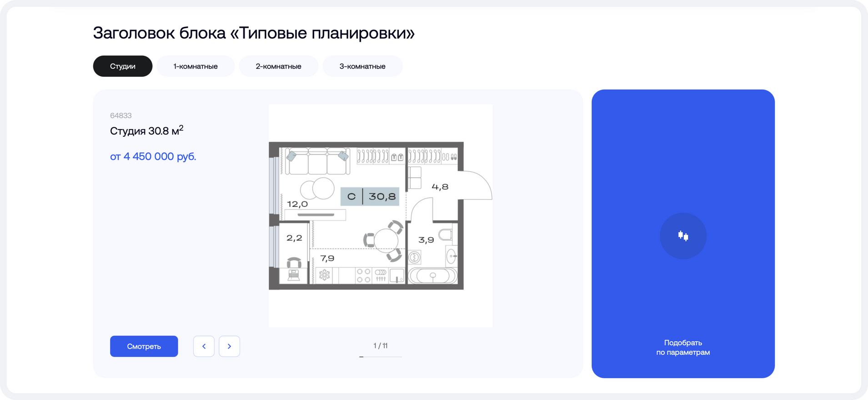
Task: Go to the next layout with right arrow
Action: (229, 346)
